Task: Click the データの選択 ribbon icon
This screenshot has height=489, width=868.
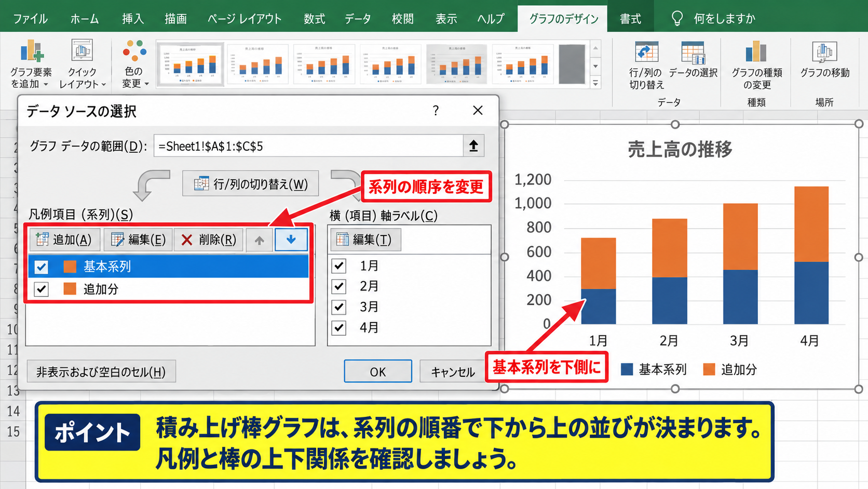Action: [693, 60]
